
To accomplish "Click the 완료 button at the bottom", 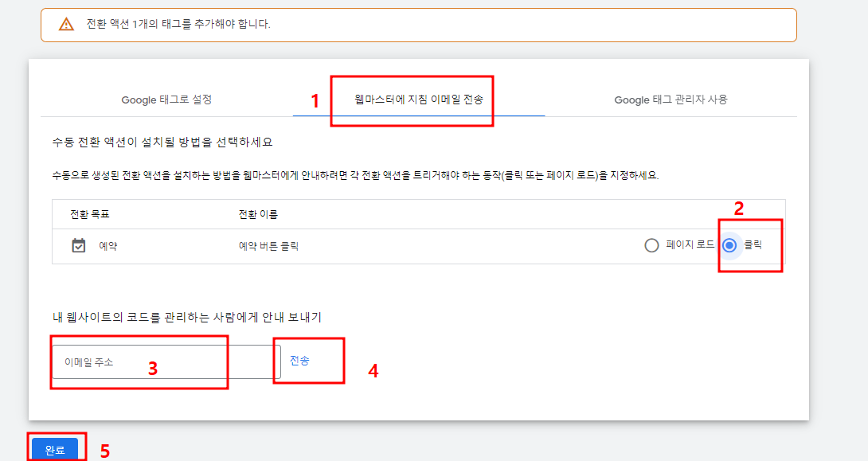I will [x=56, y=448].
